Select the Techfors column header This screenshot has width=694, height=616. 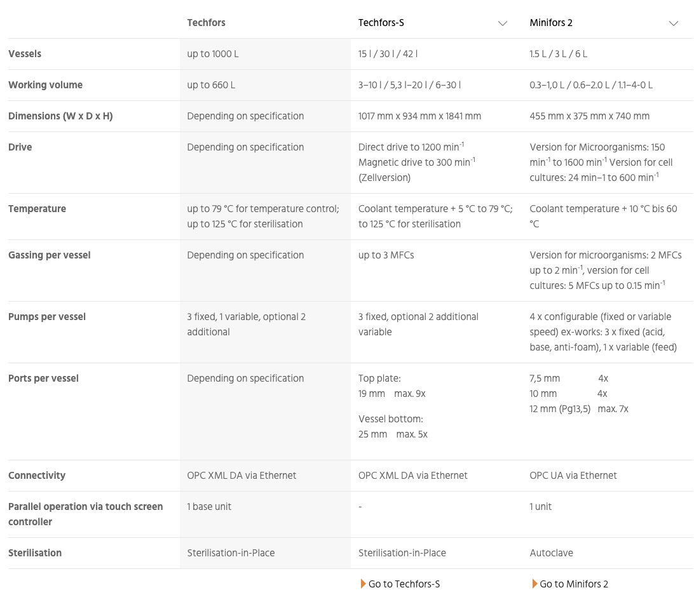pos(207,23)
